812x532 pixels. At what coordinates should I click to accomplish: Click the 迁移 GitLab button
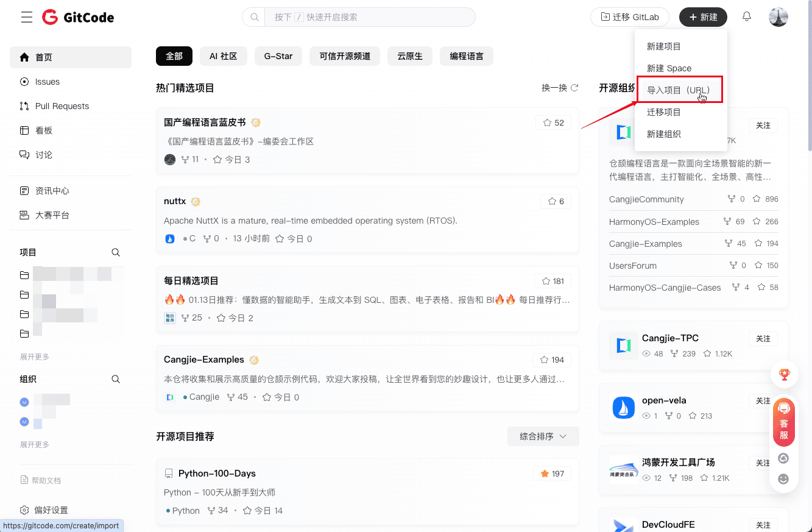point(629,17)
